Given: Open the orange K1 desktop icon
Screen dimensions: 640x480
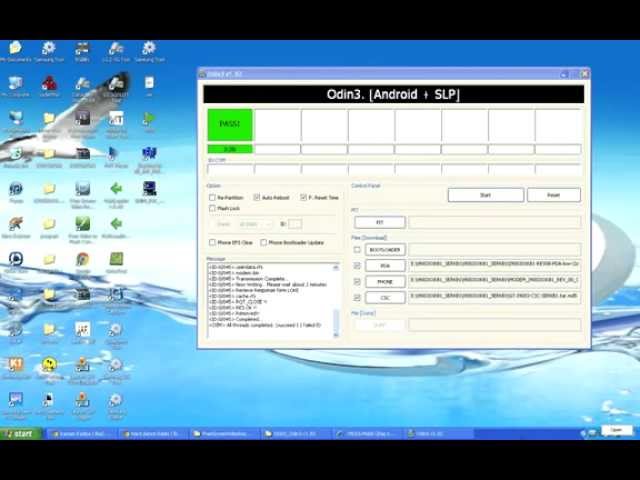Looking at the screenshot, I should [x=16, y=364].
